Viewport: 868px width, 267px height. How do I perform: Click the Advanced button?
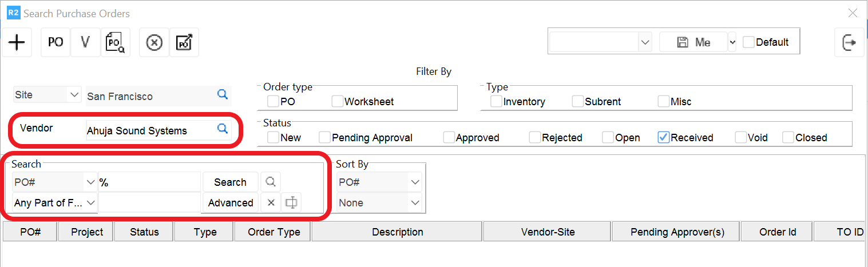click(x=231, y=202)
